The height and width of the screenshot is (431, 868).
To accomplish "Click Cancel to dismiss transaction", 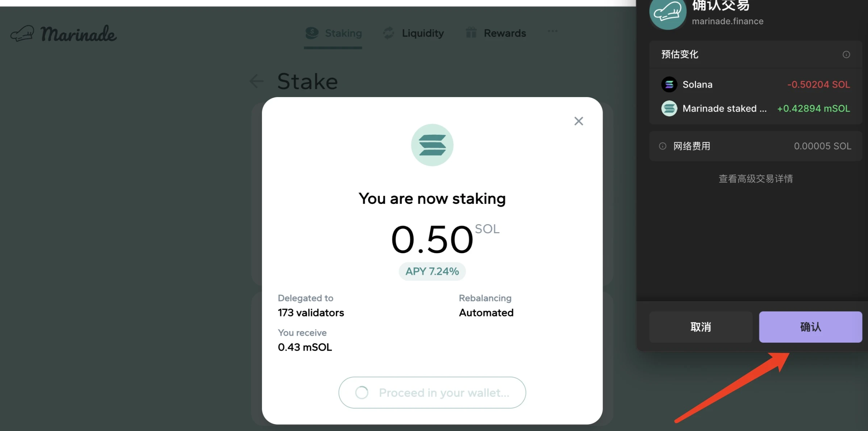I will pyautogui.click(x=700, y=326).
